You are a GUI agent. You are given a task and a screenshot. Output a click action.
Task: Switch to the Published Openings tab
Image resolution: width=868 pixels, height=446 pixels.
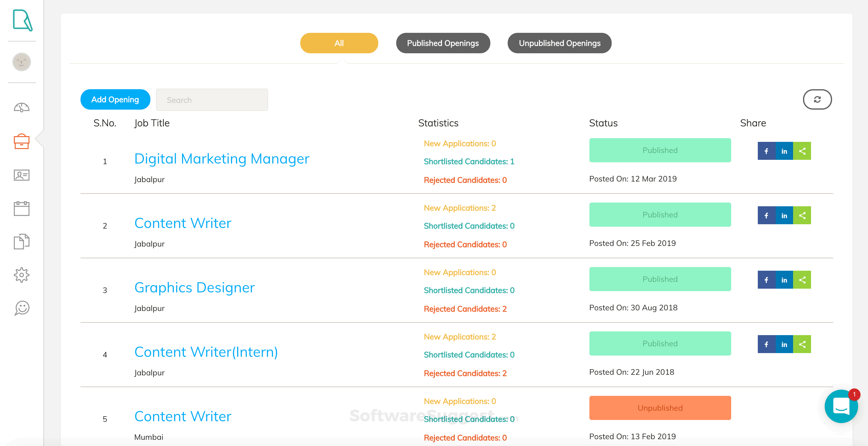443,43
